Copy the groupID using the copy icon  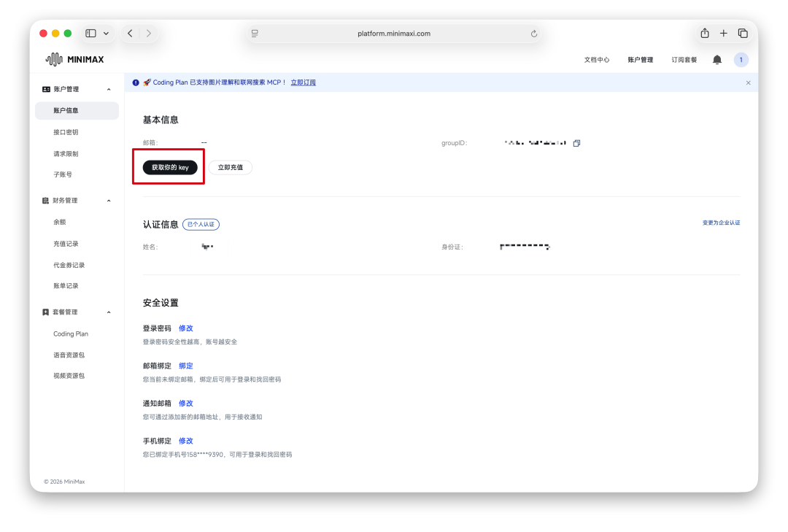point(576,143)
